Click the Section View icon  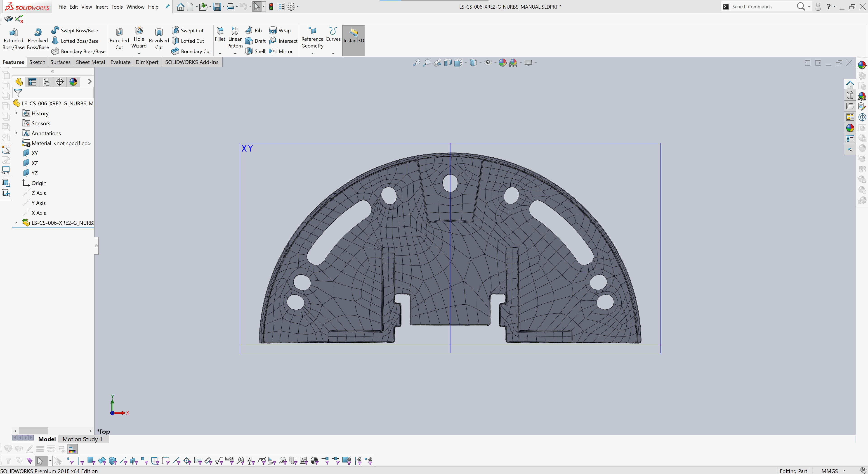click(448, 63)
